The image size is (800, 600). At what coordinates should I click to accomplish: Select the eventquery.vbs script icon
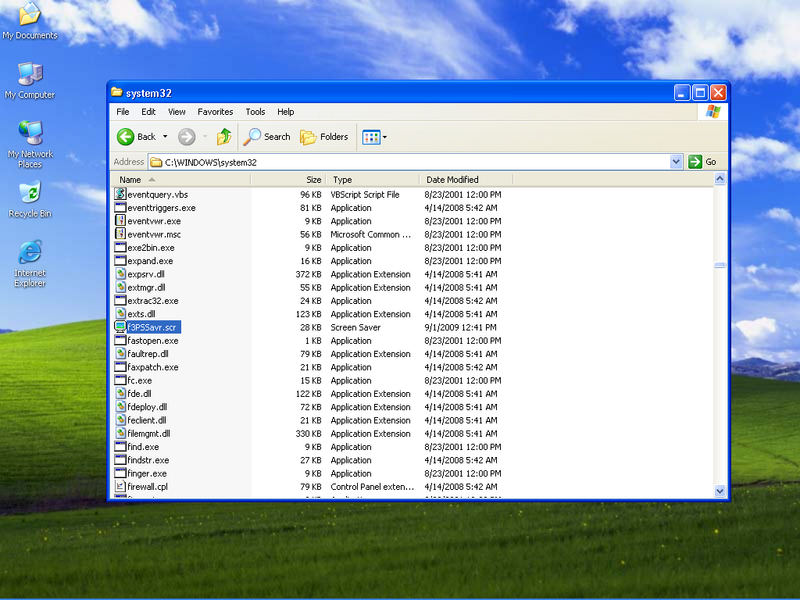pos(120,194)
